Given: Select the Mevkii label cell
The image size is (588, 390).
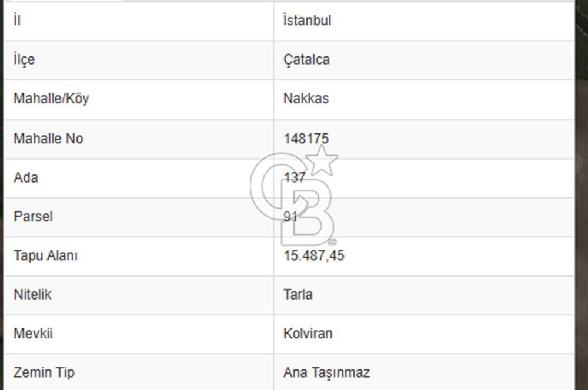Looking at the screenshot, I should pos(33,334).
